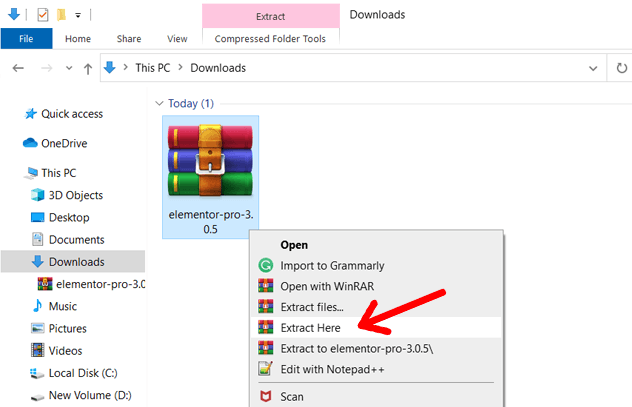Image resolution: width=632 pixels, height=407 pixels.
Task: Collapse the Today (1) group
Action: pyautogui.click(x=159, y=104)
